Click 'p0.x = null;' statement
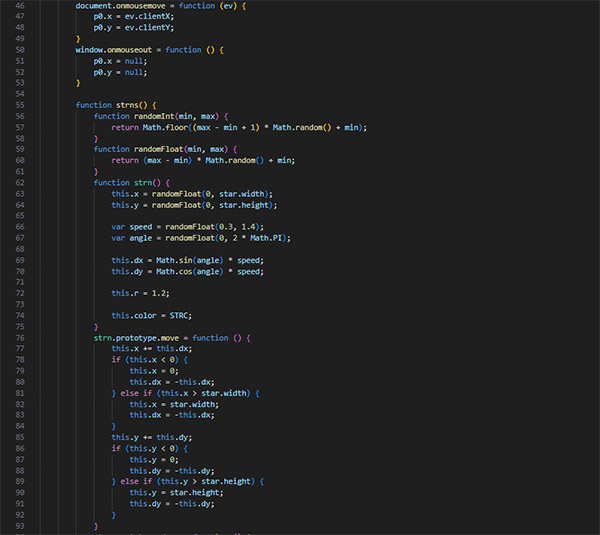Screen dimensions: 600x535 click(120, 61)
